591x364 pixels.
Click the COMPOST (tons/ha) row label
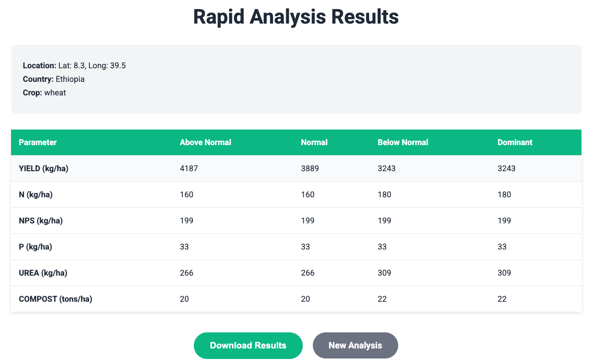(55, 299)
